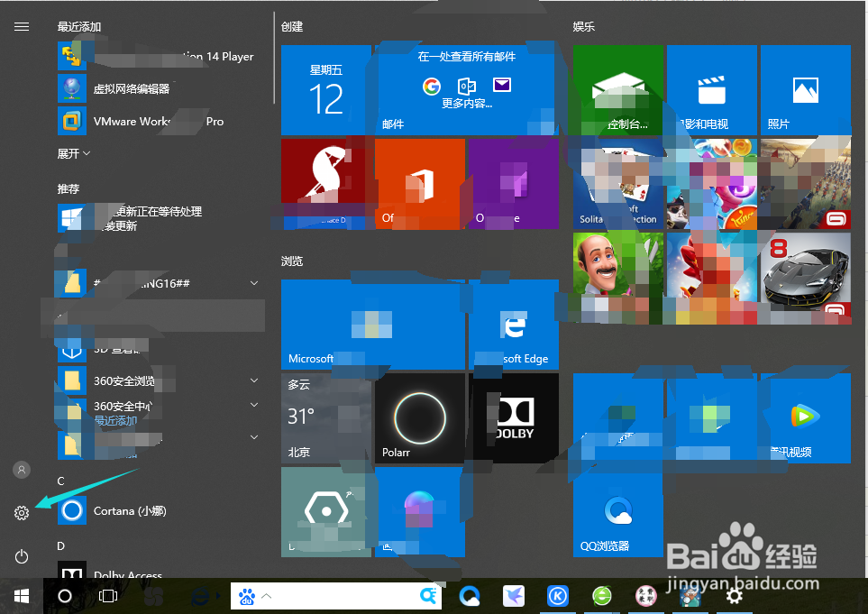Open Windows Settings from the gear icon

[21, 512]
